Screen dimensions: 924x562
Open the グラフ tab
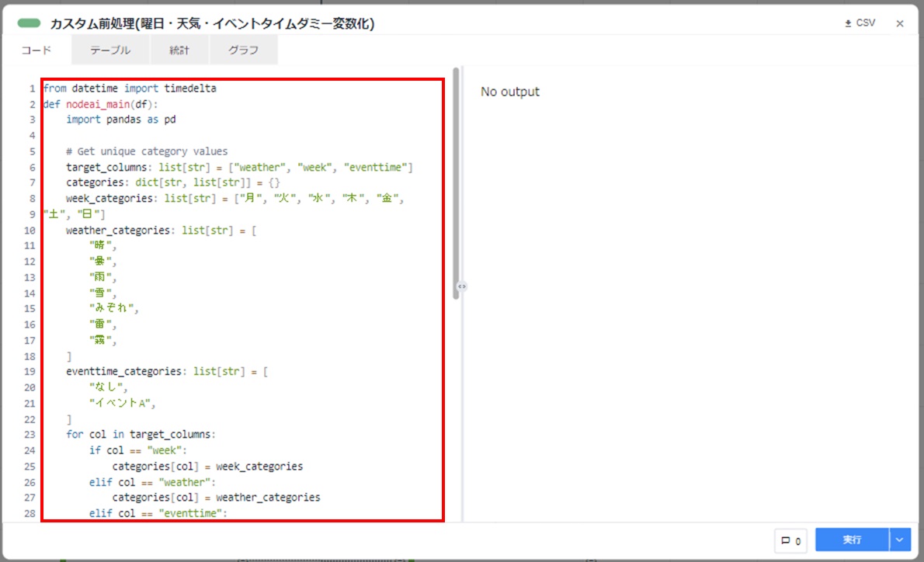point(243,50)
